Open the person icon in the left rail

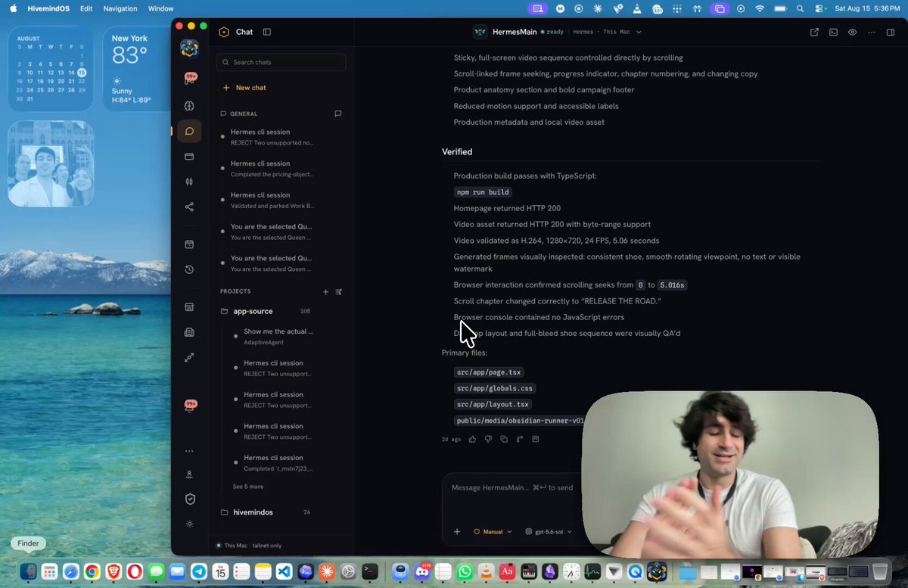[190, 474]
